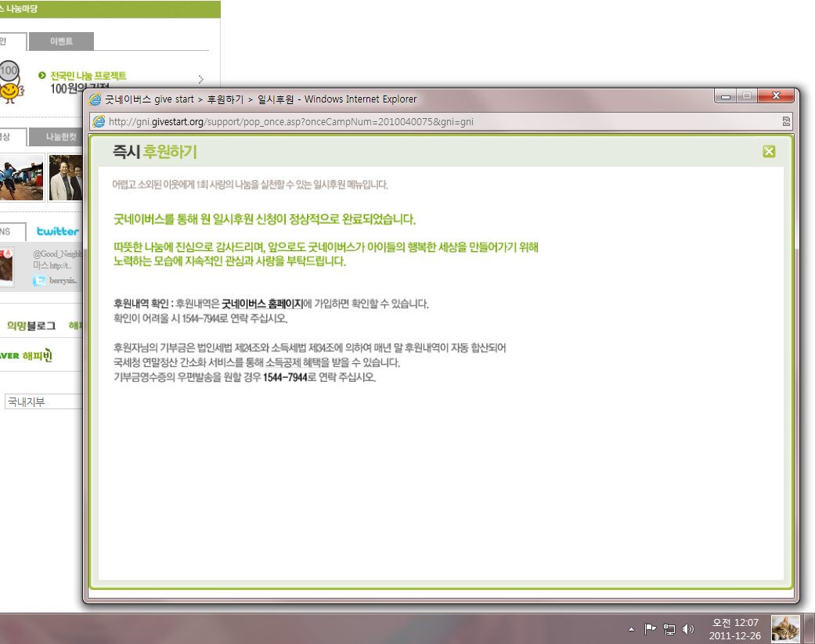Open the children playing photo thumbnail
Image resolution: width=815 pixels, height=644 pixels.
click(x=21, y=177)
